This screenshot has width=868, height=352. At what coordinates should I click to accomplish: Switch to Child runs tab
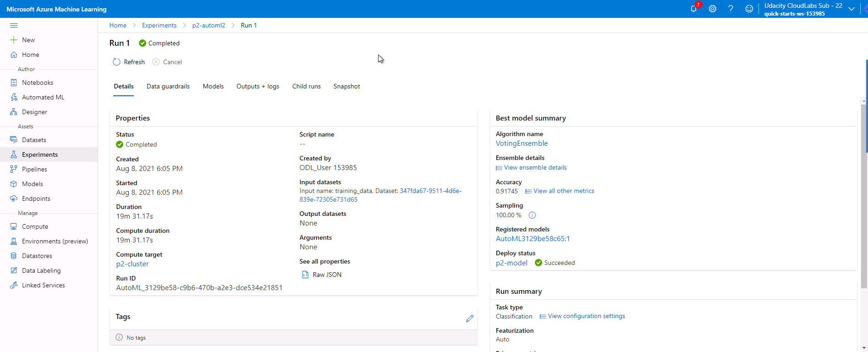tap(307, 86)
